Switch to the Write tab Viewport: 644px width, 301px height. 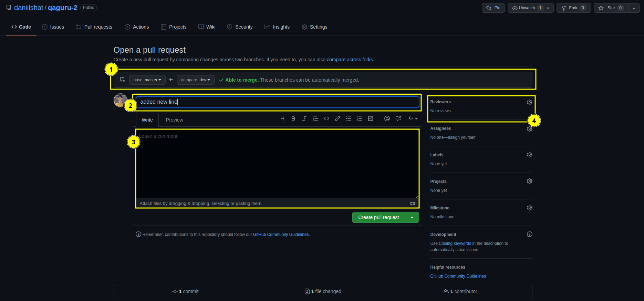click(147, 120)
